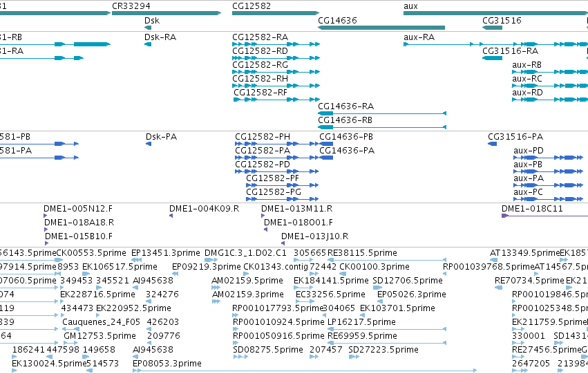588x374 pixels.
Task: Click the Dsk-RA transcript label
Action: [x=160, y=37]
